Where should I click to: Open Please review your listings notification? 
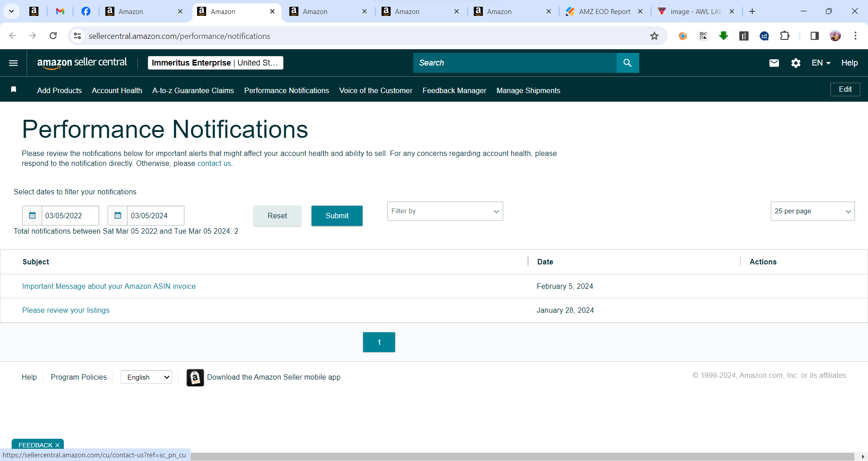coord(66,310)
